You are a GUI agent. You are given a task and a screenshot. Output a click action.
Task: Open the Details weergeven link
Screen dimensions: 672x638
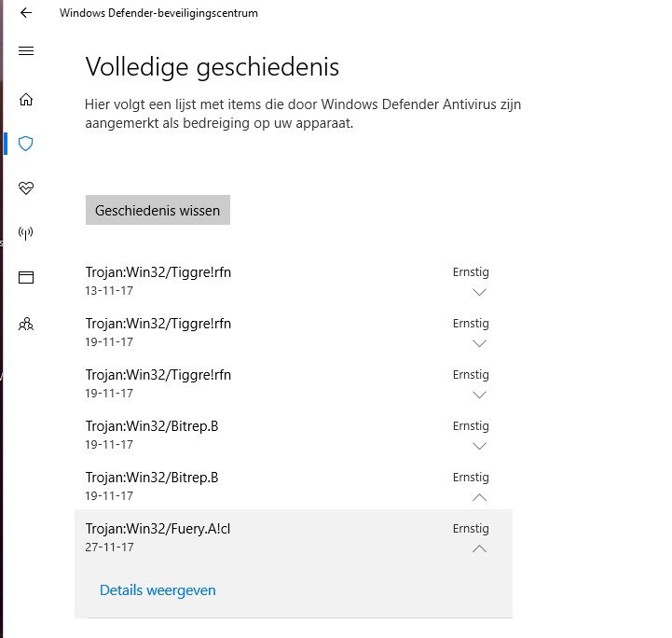pos(158,590)
